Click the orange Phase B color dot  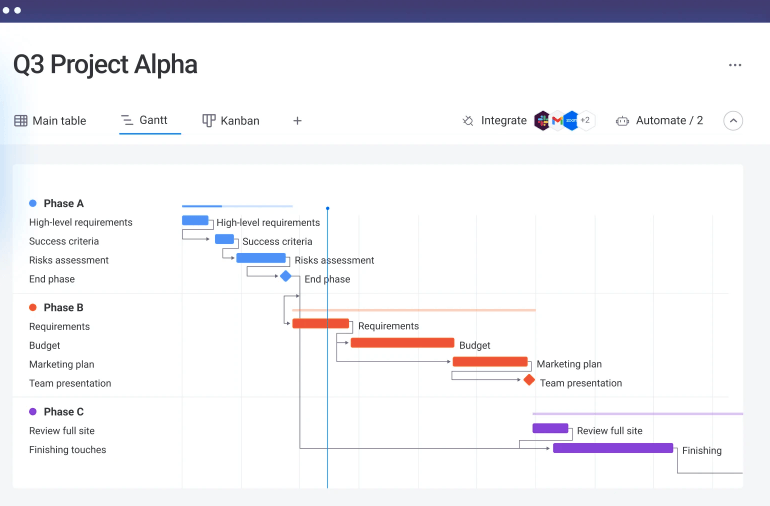click(33, 308)
